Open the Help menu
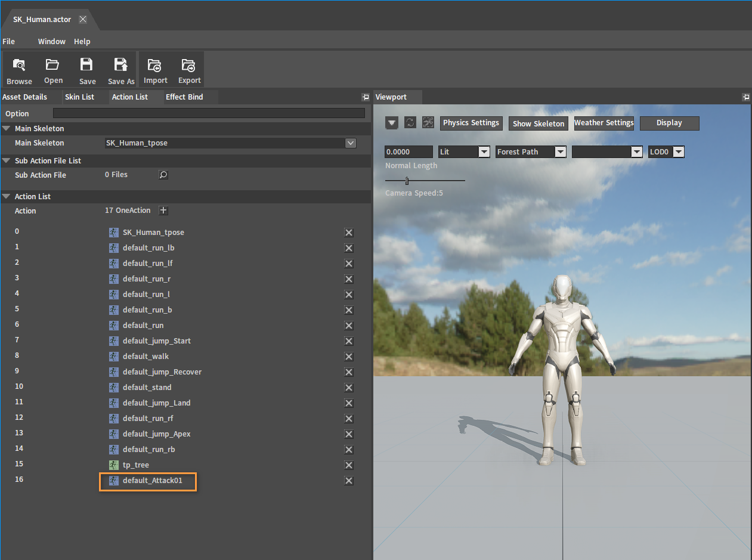The image size is (752, 560). coord(82,41)
